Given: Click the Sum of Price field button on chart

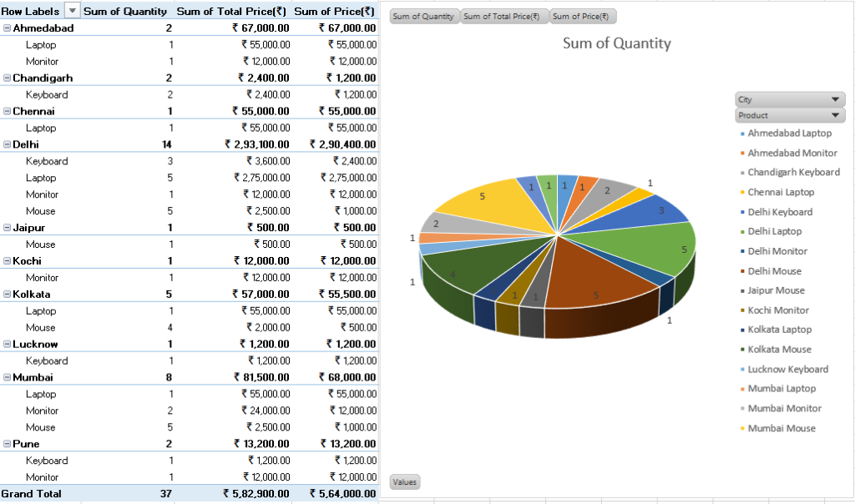Looking at the screenshot, I should 581,17.
